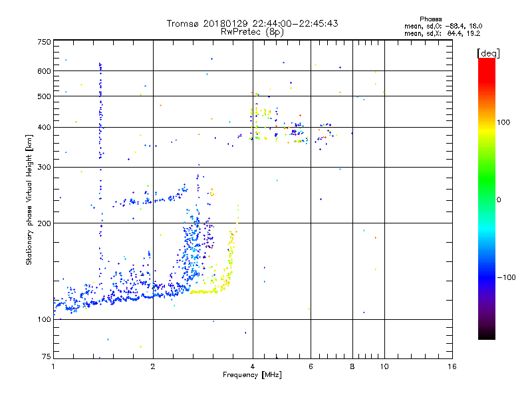This screenshot has width=532, height=399.
Task: Click the subtitle "RwPretec (8p)"
Action: (252, 32)
